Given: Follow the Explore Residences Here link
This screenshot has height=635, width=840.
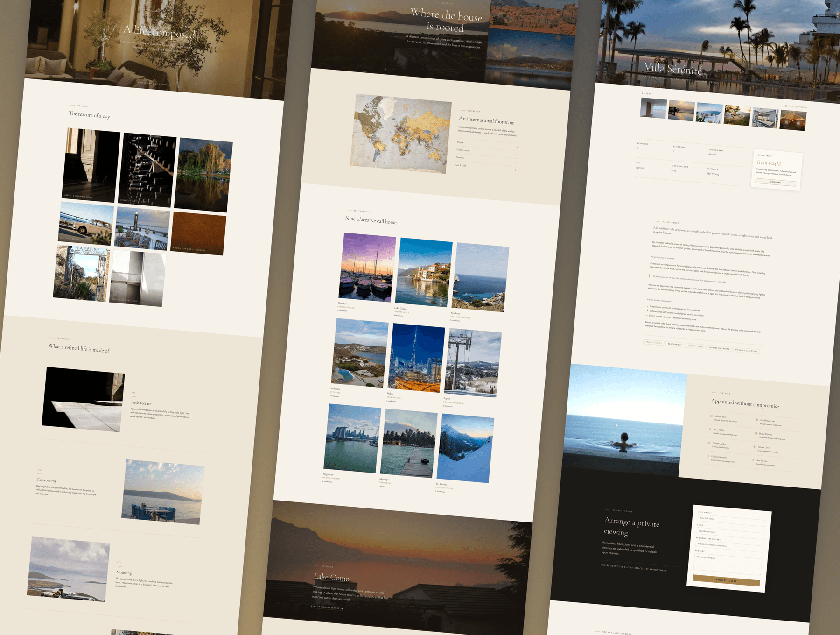Looking at the screenshot, I should click(x=327, y=607).
